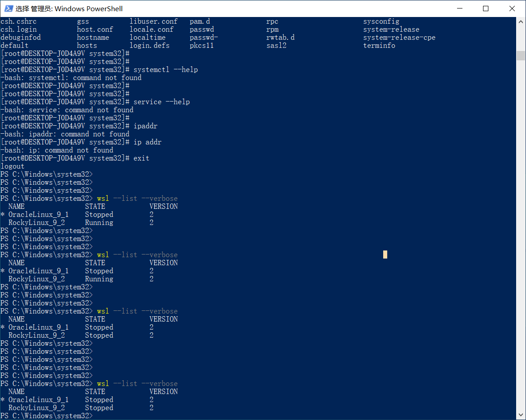Close the Windows PowerShell window
The width and height of the screenshot is (526, 420).
coord(512,8)
